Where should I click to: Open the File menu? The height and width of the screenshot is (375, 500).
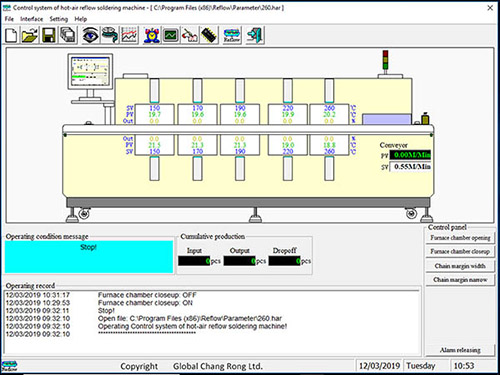(9, 19)
